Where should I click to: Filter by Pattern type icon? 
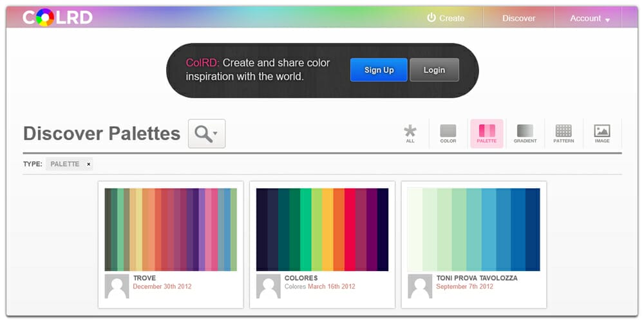pos(563,133)
